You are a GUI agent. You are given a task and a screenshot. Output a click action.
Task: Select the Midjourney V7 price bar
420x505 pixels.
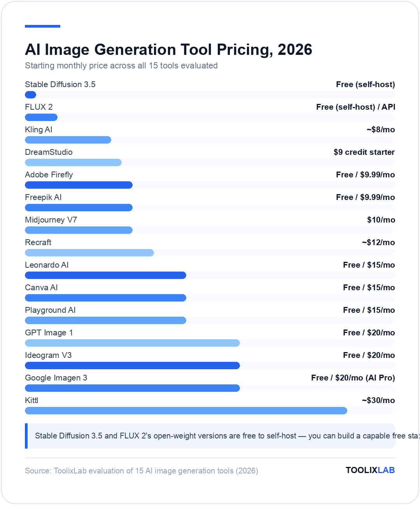click(79, 230)
